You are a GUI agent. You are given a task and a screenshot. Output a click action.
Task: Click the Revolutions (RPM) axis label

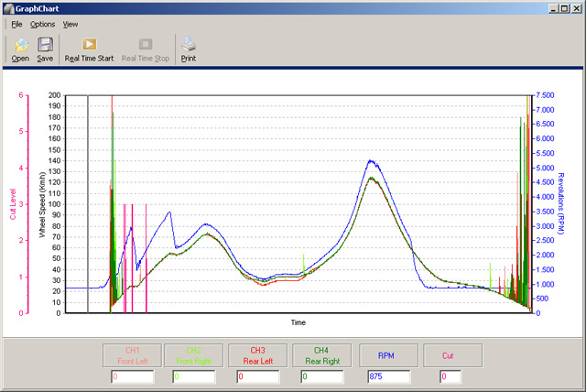click(560, 203)
